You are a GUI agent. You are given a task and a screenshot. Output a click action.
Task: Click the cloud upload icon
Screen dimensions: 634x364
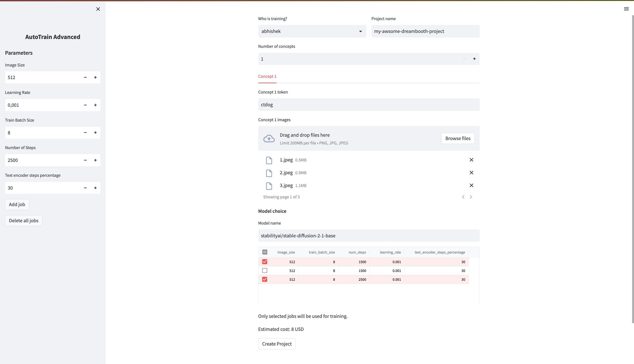(269, 138)
